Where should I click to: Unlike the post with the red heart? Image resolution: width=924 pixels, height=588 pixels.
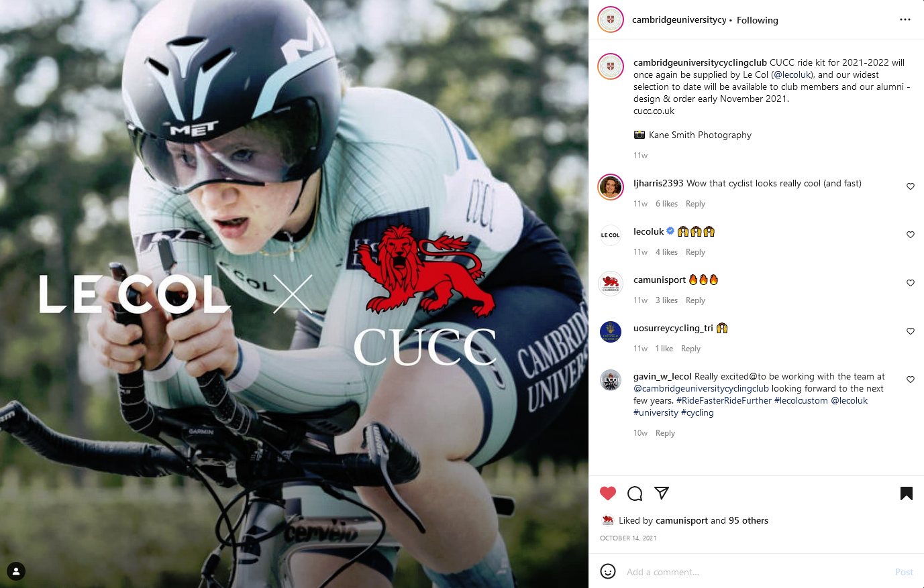pyautogui.click(x=608, y=493)
